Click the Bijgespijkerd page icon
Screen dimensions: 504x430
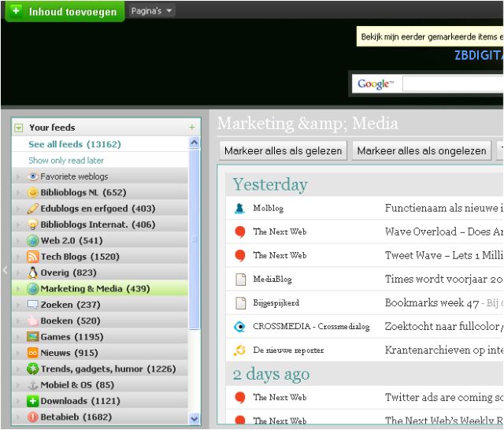click(x=240, y=302)
